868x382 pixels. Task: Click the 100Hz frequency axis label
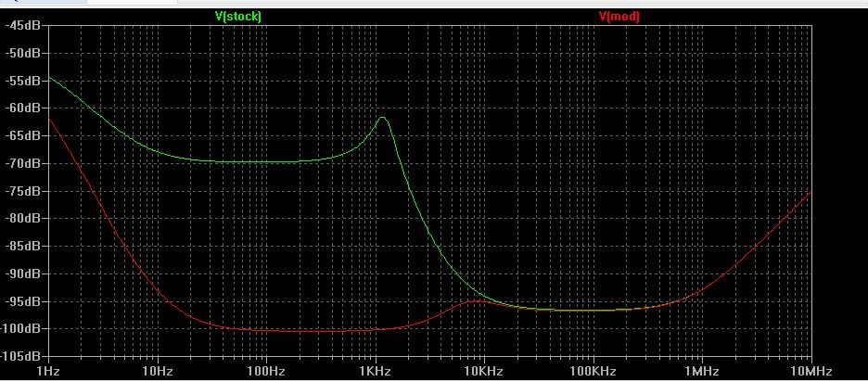tap(265, 371)
